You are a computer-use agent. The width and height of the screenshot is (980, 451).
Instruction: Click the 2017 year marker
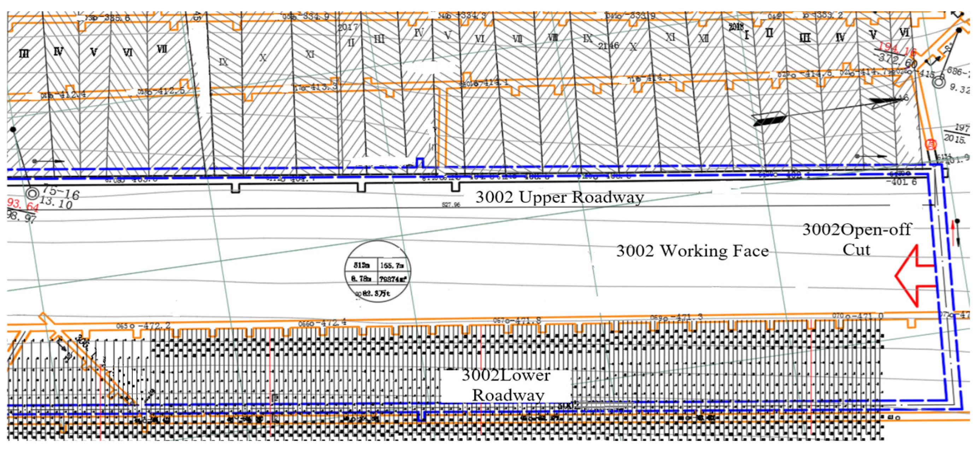pos(348,28)
